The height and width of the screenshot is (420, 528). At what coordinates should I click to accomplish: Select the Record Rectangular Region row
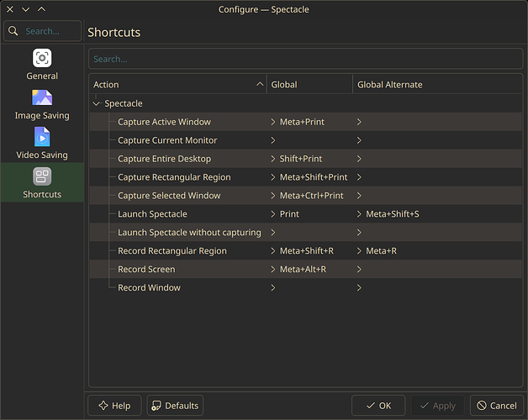click(x=306, y=250)
